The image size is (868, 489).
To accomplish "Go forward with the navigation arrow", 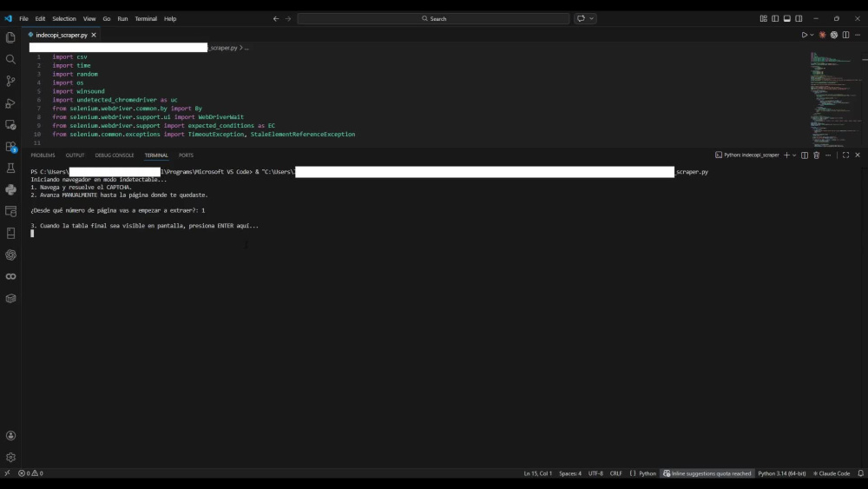I will pos(288,18).
